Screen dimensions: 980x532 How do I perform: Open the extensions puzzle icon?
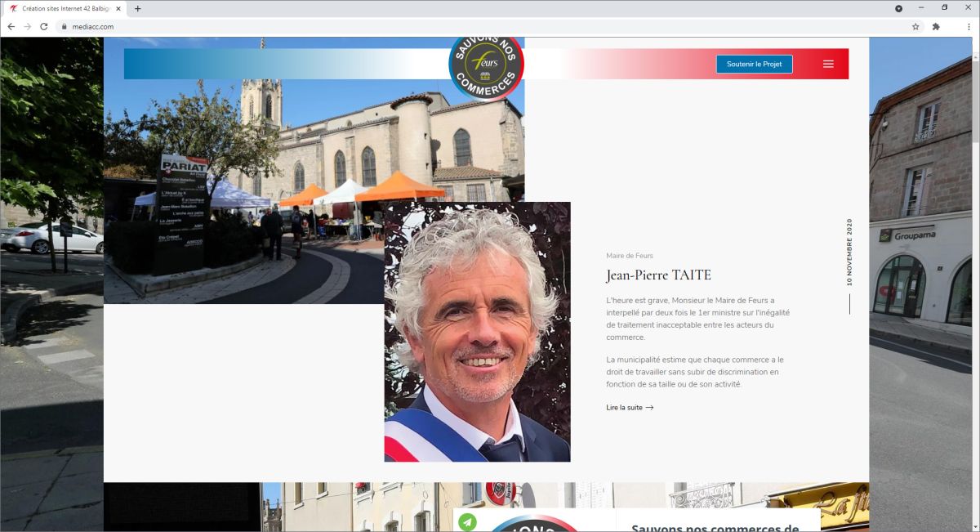936,26
